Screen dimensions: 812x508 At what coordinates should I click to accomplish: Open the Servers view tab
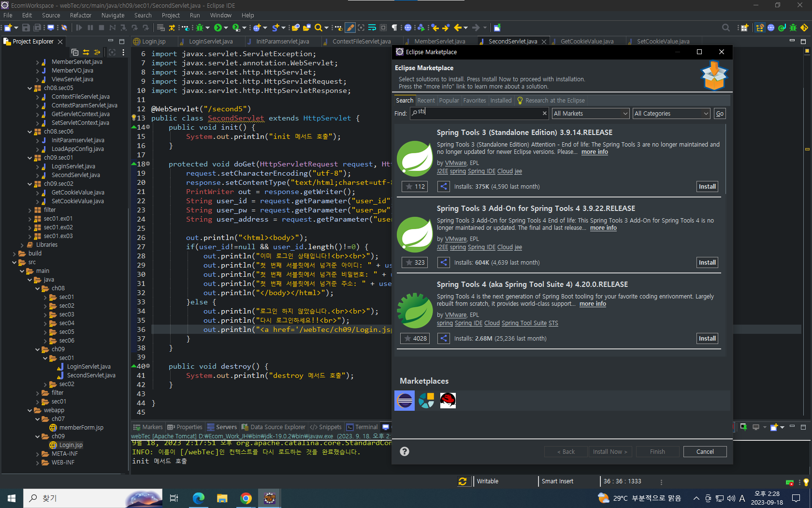point(222,427)
